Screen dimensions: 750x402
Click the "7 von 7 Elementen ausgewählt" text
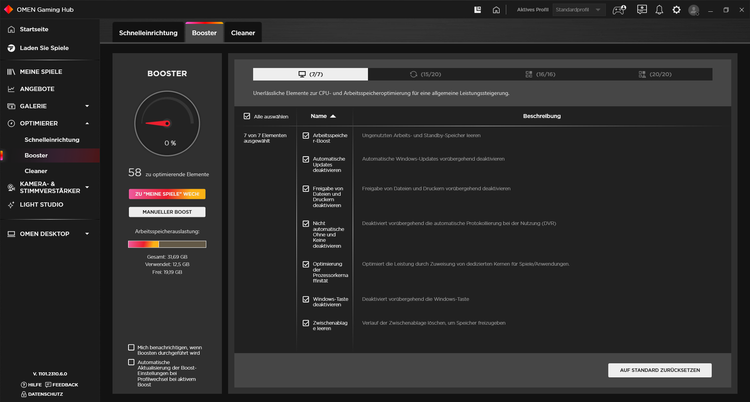tap(265, 138)
